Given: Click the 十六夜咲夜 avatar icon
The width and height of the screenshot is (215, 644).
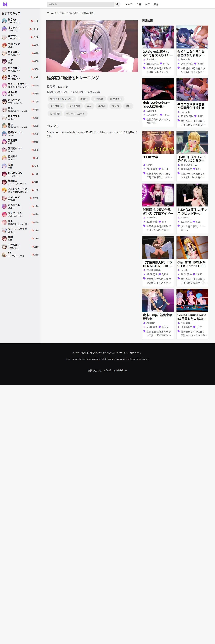Looking at the screenshot, I should point(4,246).
